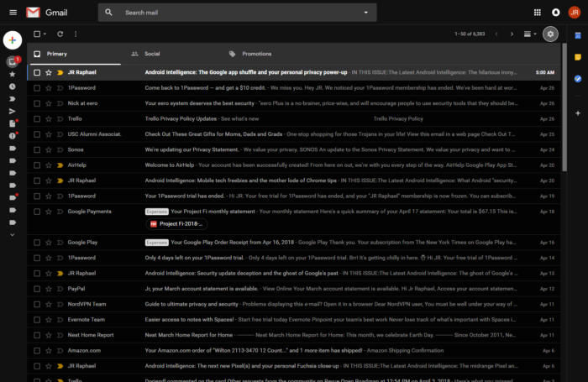Select the Amazon.com email checkbox
The width and height of the screenshot is (588, 382).
(x=37, y=351)
